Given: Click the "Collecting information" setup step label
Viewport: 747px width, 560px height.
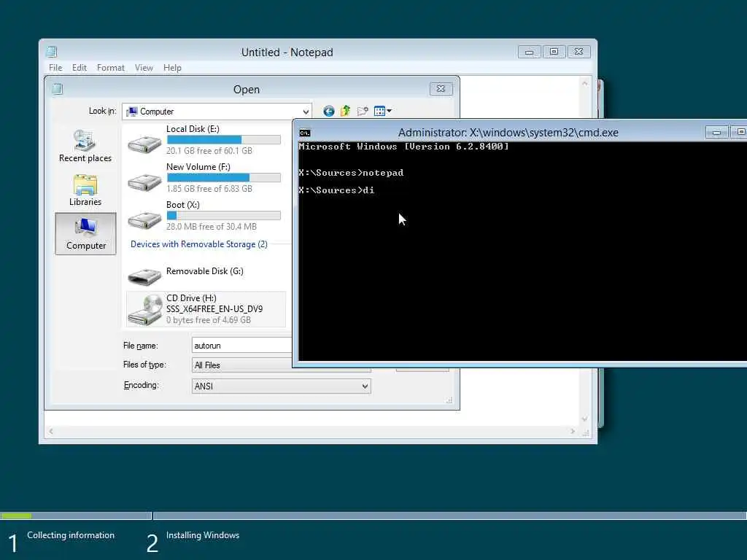Looking at the screenshot, I should (71, 535).
